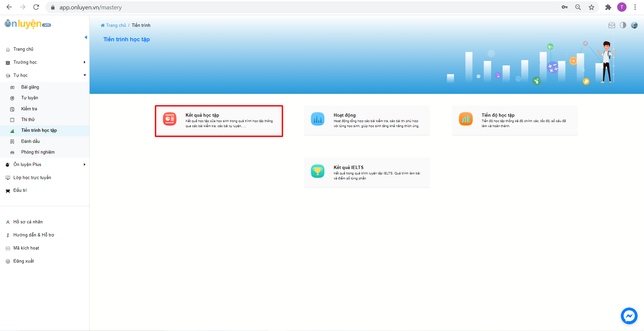
Task: Click the person icon beside Hồ sơ cá nhân
Action: [8, 222]
